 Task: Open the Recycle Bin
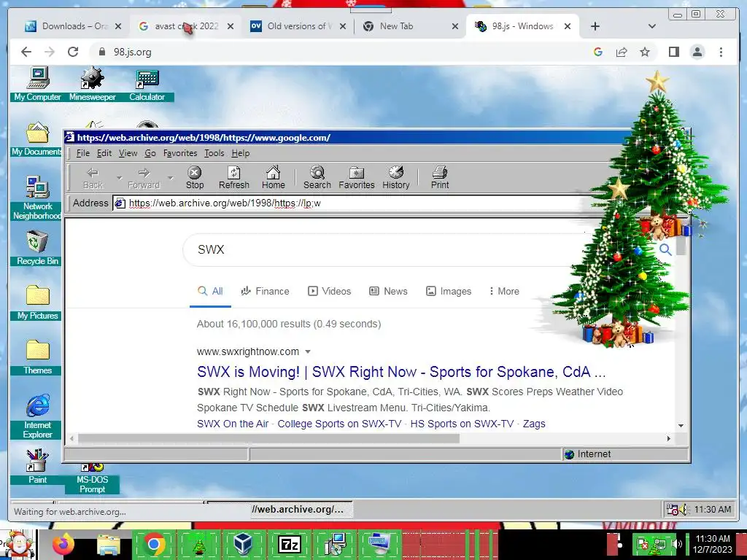[38, 248]
